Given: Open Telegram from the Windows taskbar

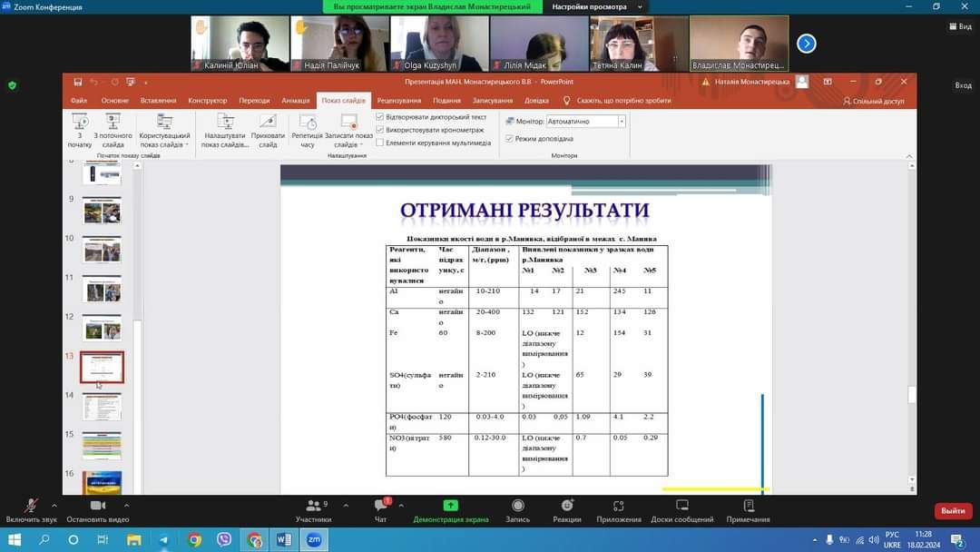Looking at the screenshot, I should pyautogui.click(x=163, y=540).
